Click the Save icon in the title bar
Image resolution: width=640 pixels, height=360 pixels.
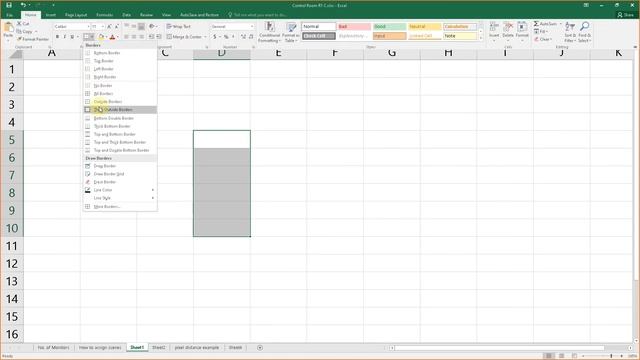(x=9, y=5)
